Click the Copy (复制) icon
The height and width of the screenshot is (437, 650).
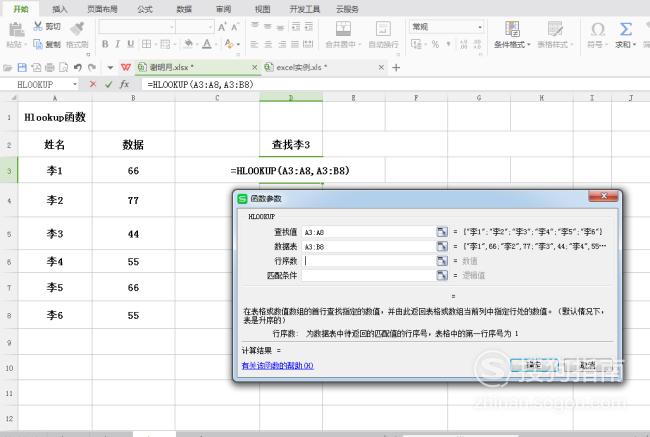38,44
